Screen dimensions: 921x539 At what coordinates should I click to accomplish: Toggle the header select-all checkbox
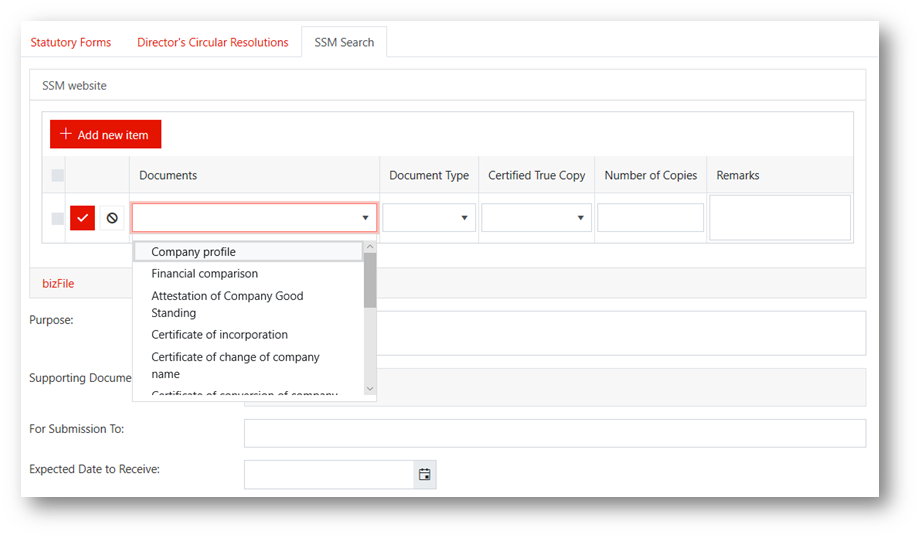click(x=58, y=176)
